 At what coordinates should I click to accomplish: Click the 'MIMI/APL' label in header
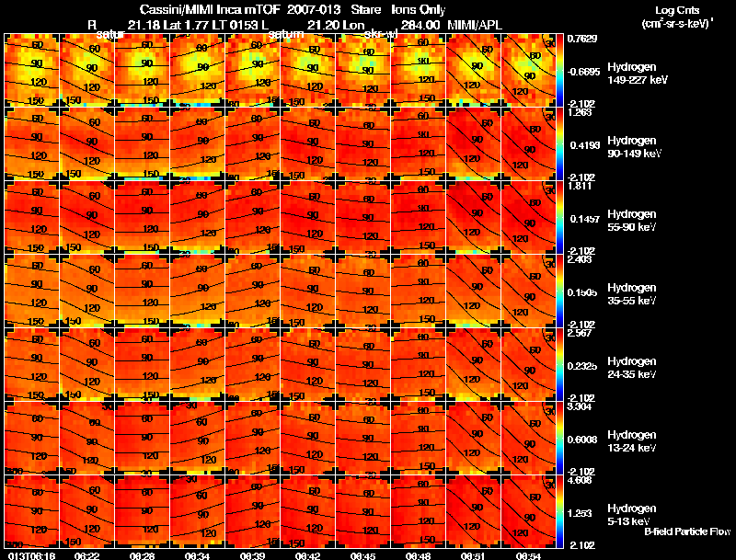tap(475, 25)
